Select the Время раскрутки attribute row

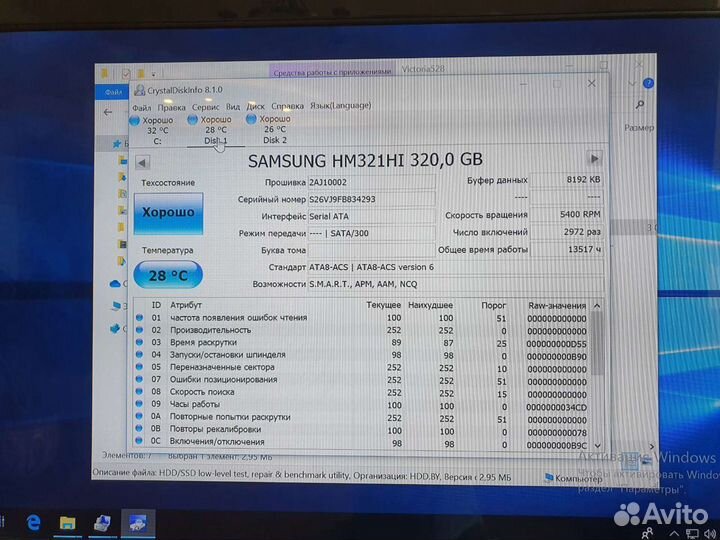[362, 343]
